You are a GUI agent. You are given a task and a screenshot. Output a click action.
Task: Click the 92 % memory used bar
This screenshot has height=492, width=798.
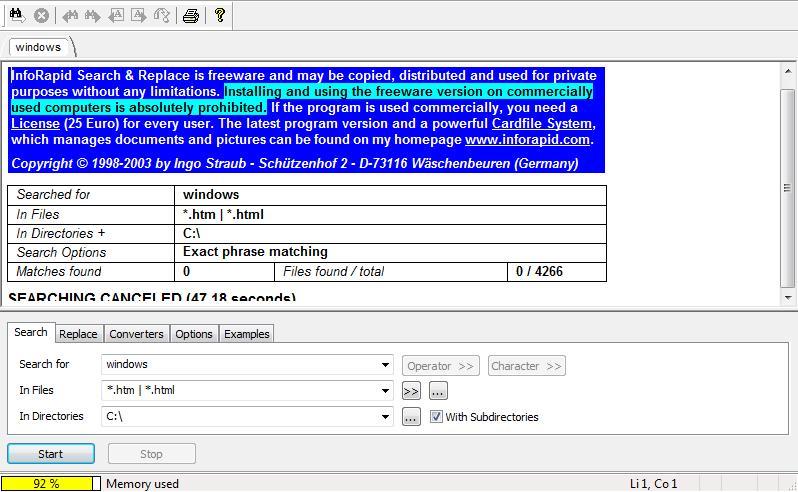(x=50, y=483)
